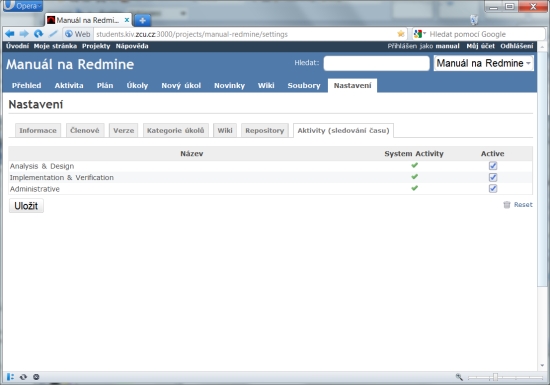Open the Manuál na Redmine project dropdown
This screenshot has height=385, width=550.
pyautogui.click(x=483, y=63)
